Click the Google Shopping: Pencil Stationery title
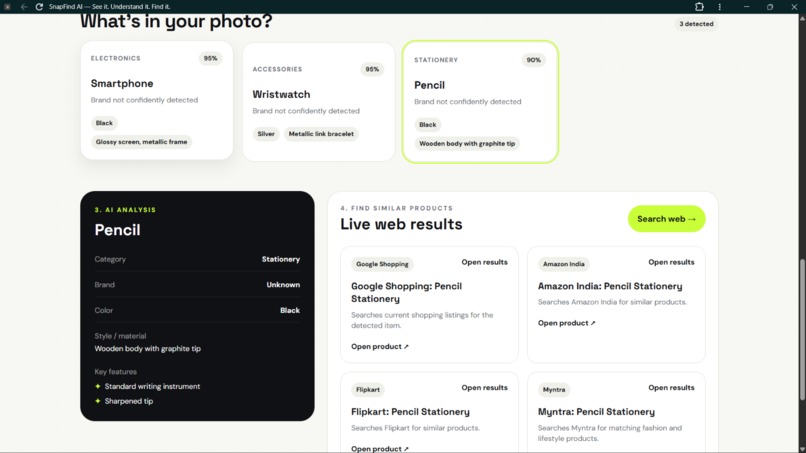 [406, 293]
